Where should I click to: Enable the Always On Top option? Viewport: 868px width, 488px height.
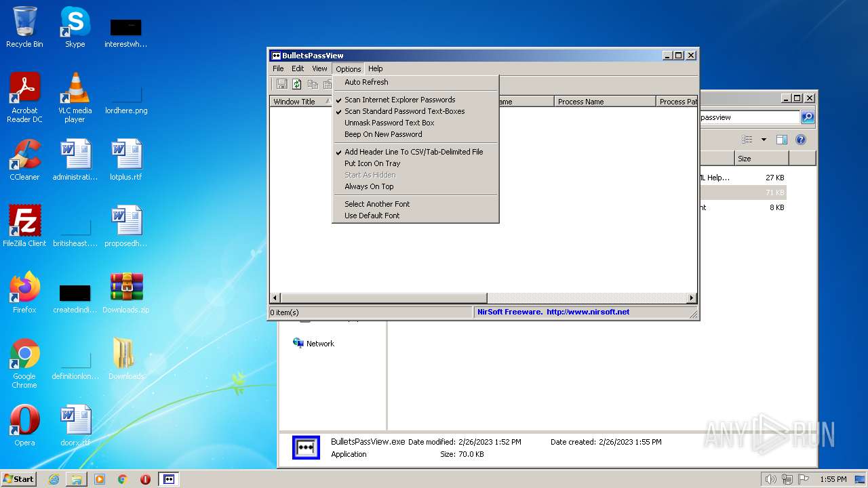(x=369, y=186)
